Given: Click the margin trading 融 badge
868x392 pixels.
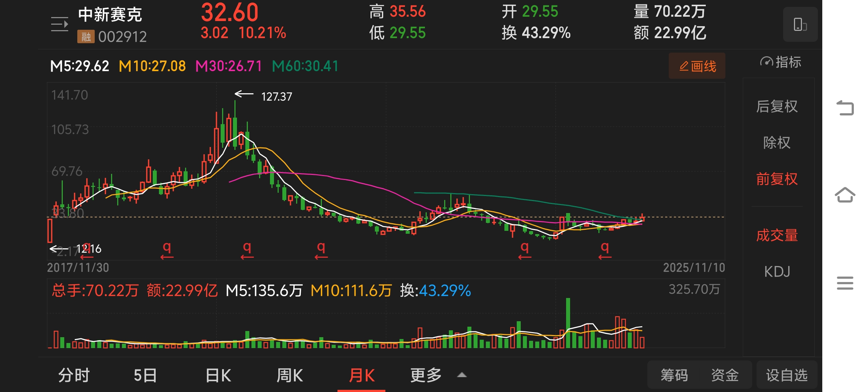Looking at the screenshot, I should (86, 37).
